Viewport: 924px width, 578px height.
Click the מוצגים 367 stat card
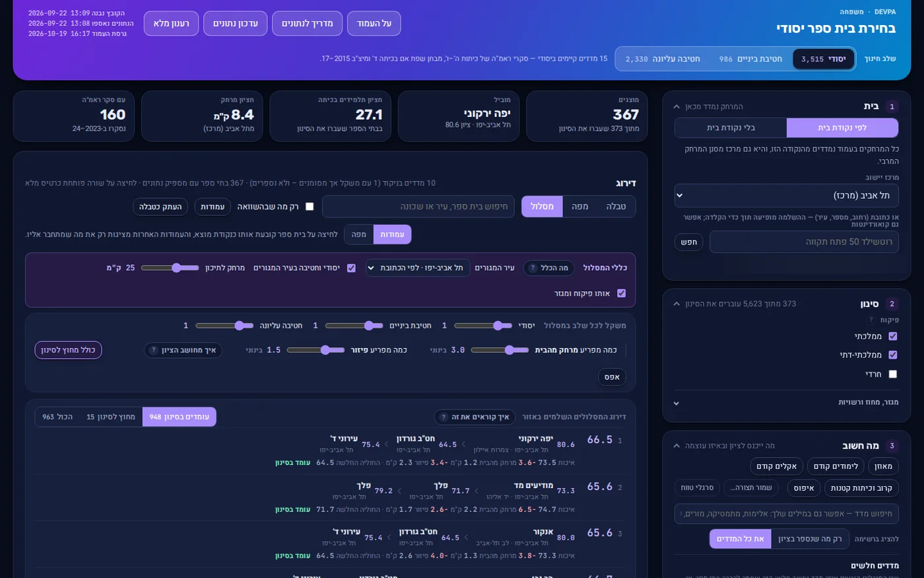click(x=587, y=116)
